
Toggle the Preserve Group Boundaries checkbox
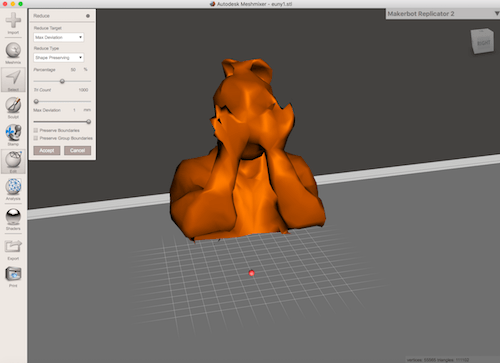(x=36, y=138)
